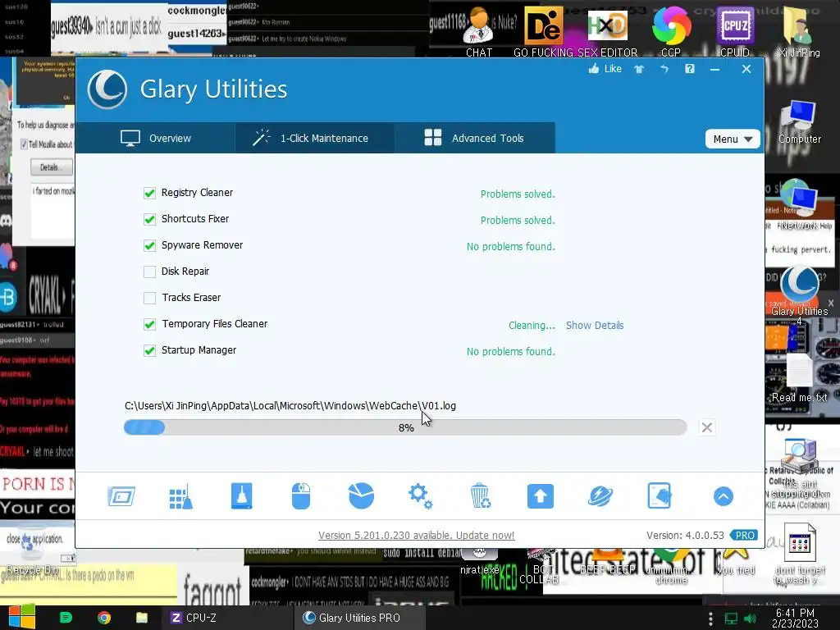840x630 pixels.
Task: Open the Software Update upload arrow icon
Action: pos(540,496)
